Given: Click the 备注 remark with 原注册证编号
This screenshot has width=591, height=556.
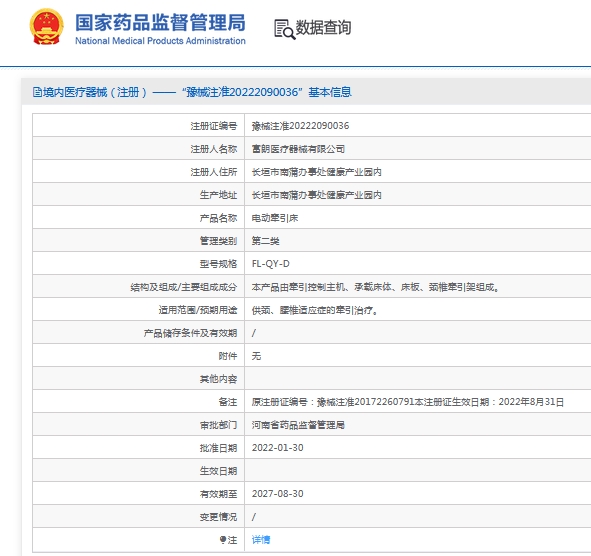Looking at the screenshot, I should point(408,402).
